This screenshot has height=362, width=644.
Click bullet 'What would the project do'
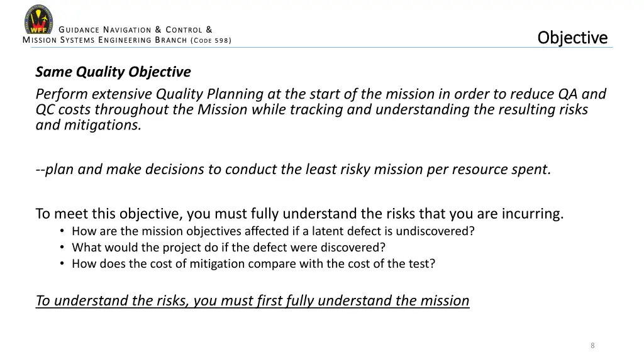(x=228, y=248)
